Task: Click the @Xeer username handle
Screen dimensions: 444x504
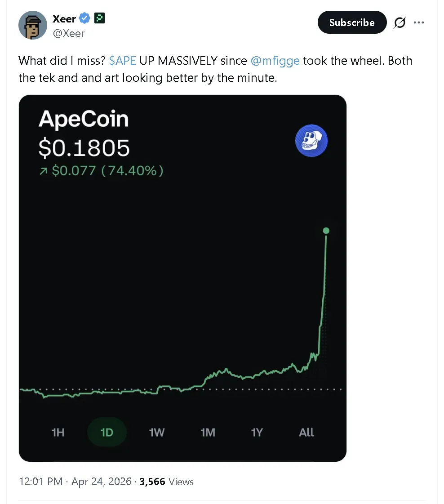Action: point(69,33)
